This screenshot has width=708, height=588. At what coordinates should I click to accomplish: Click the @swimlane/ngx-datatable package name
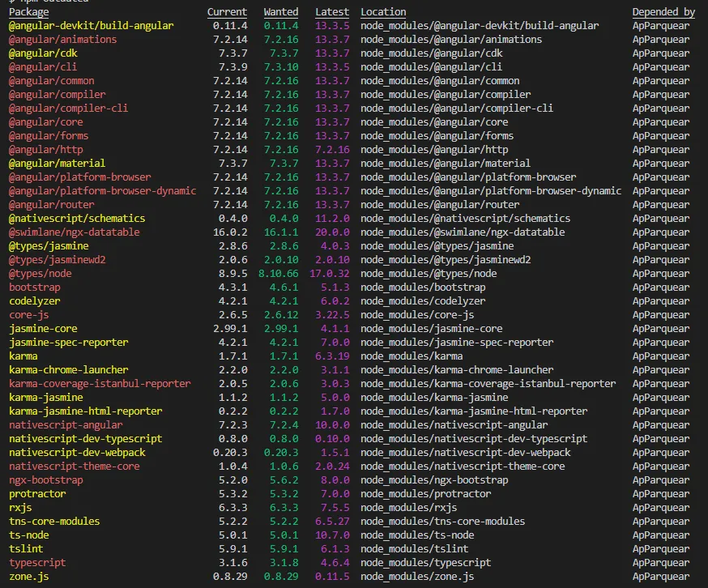75,232
